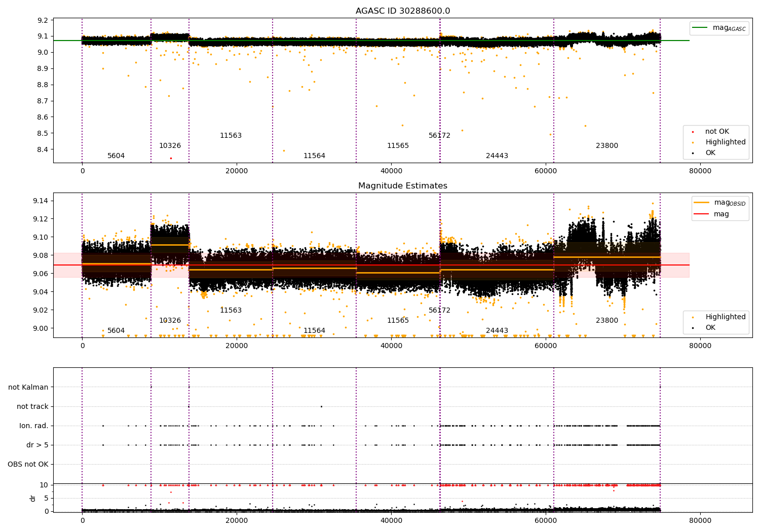Viewport: 760px width, 532px height.
Task: Click the "Ion. rad." axis label
Action: click(x=34, y=426)
